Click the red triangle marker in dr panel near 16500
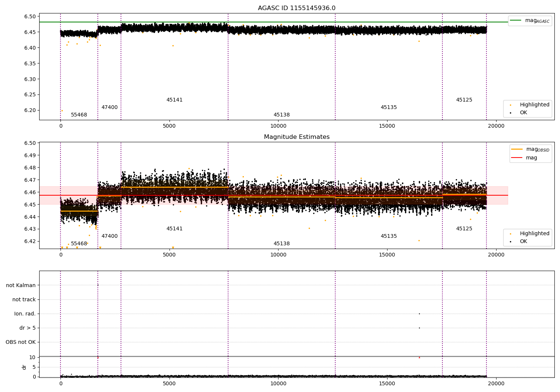560x392 pixels. [419, 357]
